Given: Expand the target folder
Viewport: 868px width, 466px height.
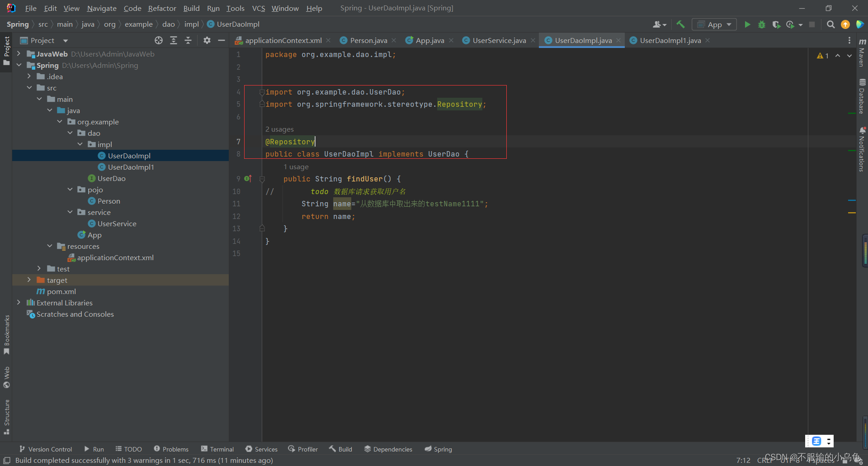Looking at the screenshot, I should 29,280.
